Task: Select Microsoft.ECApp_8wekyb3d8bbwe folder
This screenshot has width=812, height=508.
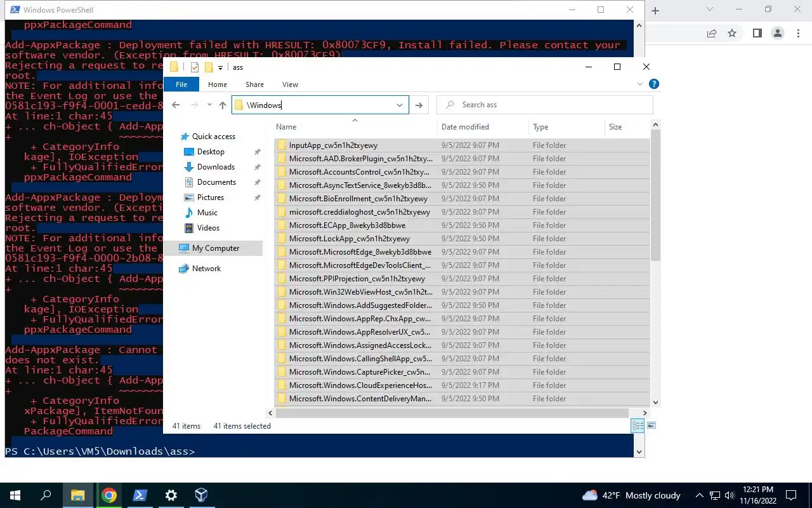Action: coord(462,225)
